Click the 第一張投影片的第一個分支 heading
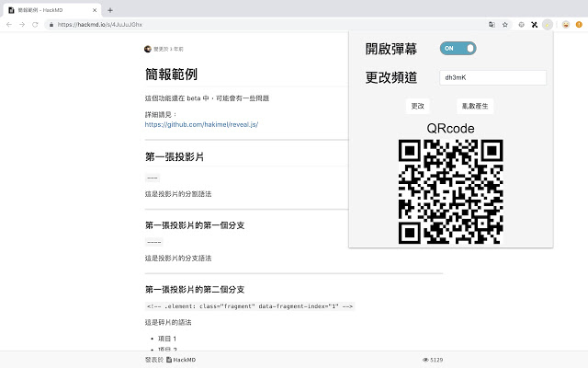 pos(195,225)
